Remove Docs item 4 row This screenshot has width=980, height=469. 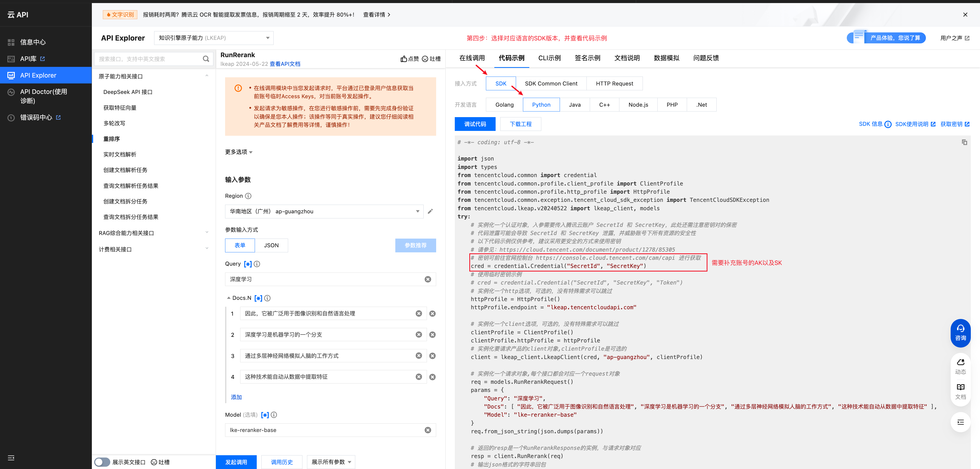pyautogui.click(x=432, y=377)
